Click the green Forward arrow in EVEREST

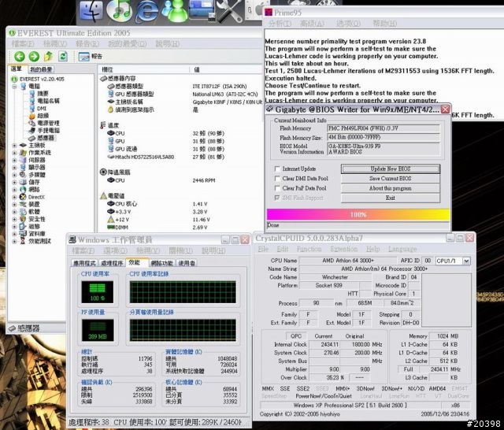click(x=34, y=57)
